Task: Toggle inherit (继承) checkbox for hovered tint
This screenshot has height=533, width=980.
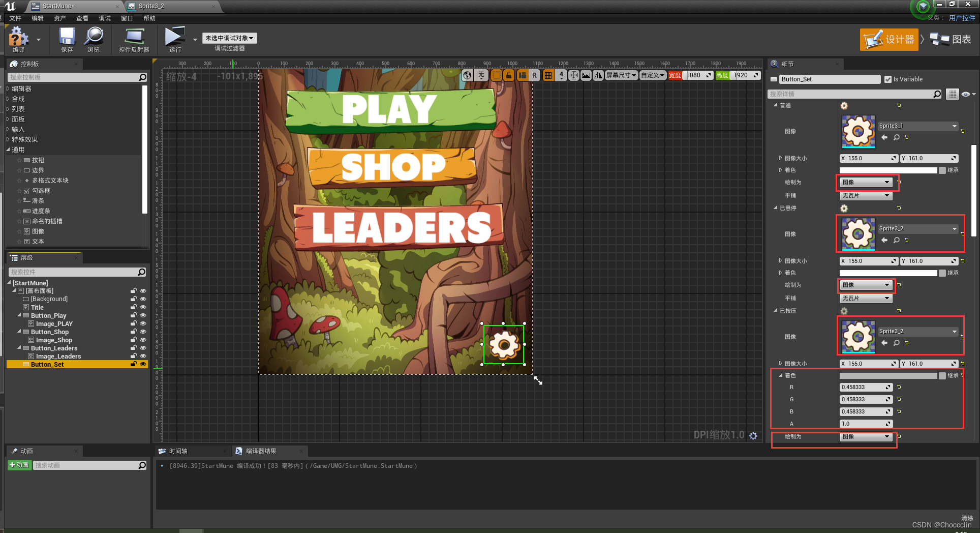Action: coord(942,273)
